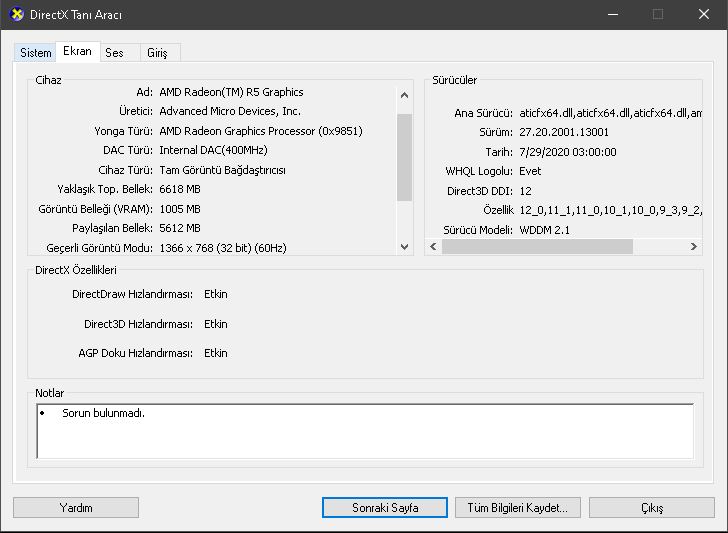Click the 'Görüntü Belleği (VRAM):' label

coord(96,209)
